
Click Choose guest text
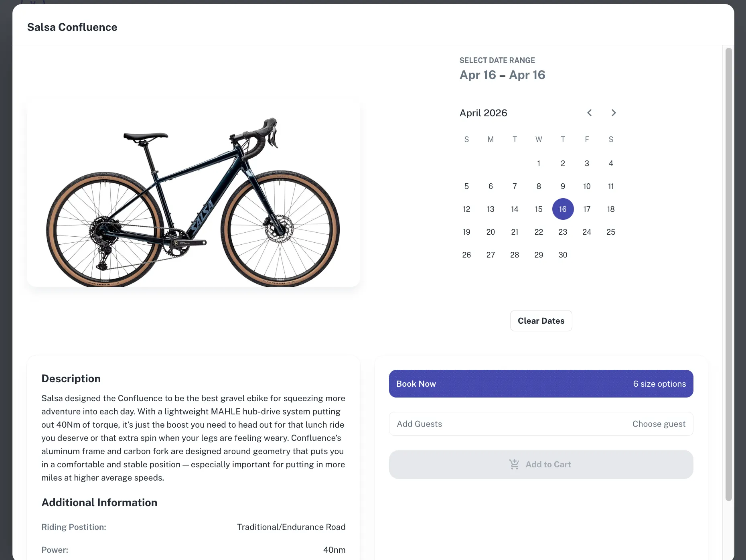tap(659, 424)
